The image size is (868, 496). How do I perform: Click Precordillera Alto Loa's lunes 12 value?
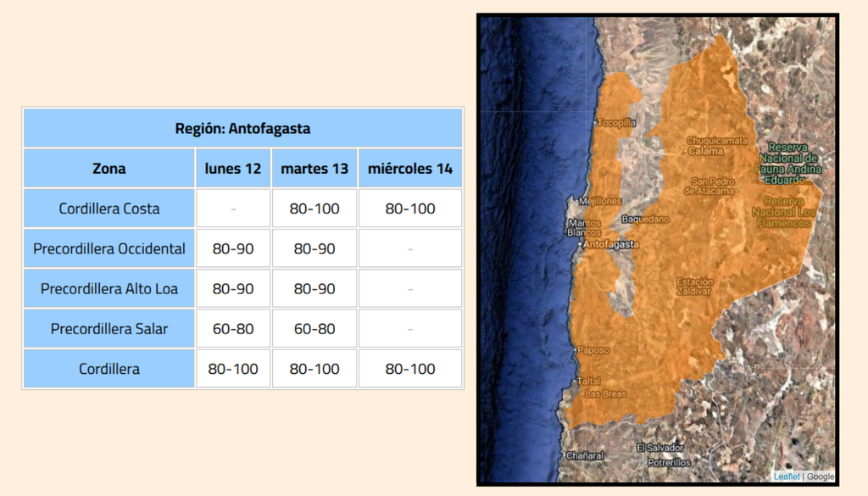pyautogui.click(x=233, y=288)
